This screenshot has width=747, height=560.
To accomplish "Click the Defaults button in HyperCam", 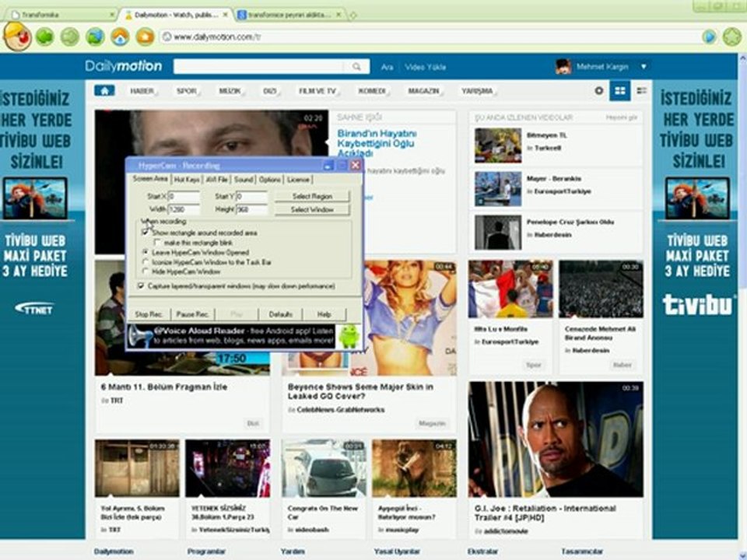I will tap(281, 314).
